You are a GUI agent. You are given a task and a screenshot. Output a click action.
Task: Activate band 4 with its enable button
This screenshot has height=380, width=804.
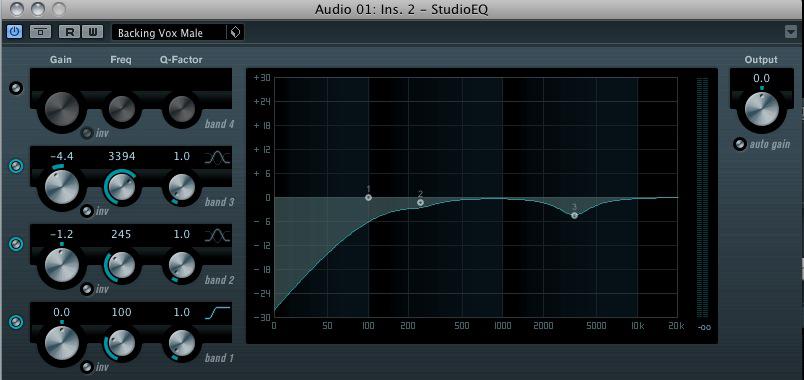tap(17, 88)
